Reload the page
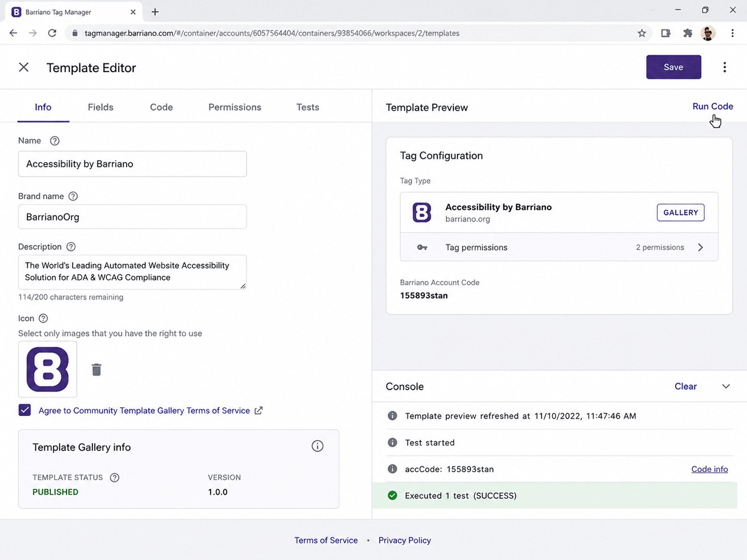The image size is (747, 560). click(52, 33)
